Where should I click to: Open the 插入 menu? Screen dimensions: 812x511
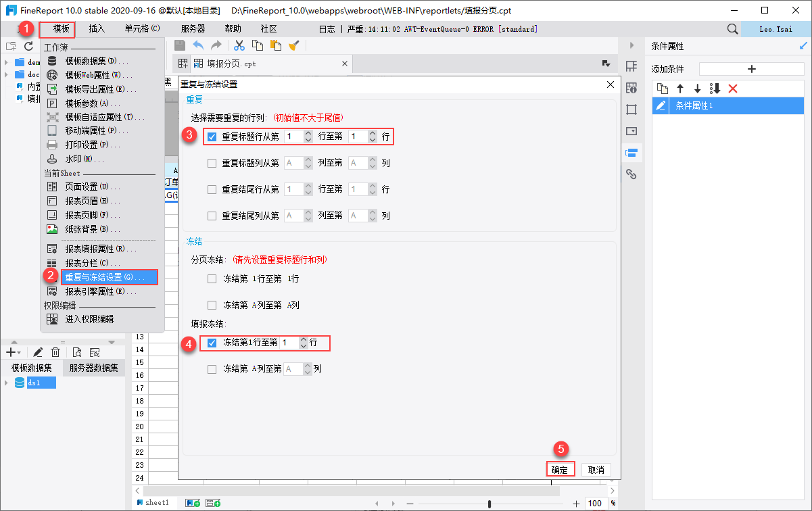[x=97, y=29]
